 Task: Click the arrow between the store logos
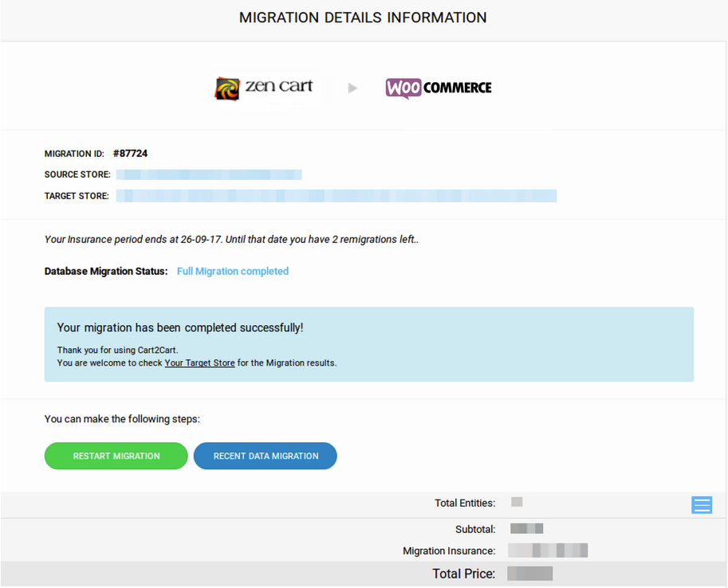pos(353,88)
